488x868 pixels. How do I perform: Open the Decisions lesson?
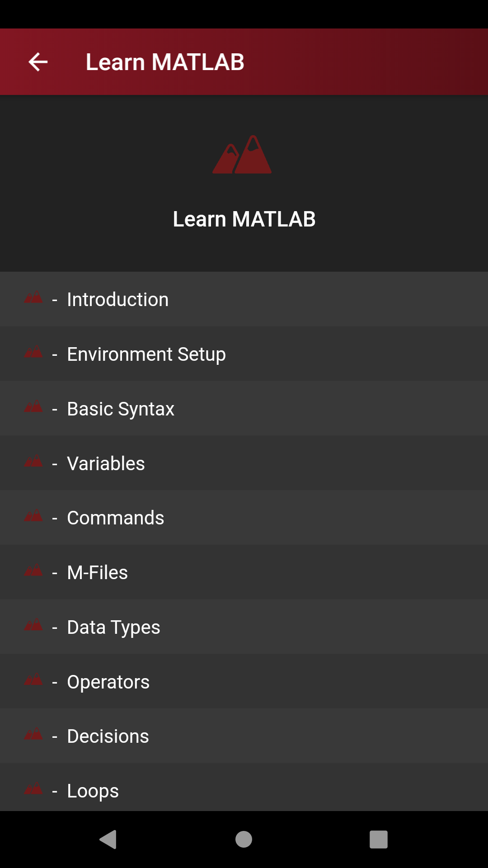[108, 736]
